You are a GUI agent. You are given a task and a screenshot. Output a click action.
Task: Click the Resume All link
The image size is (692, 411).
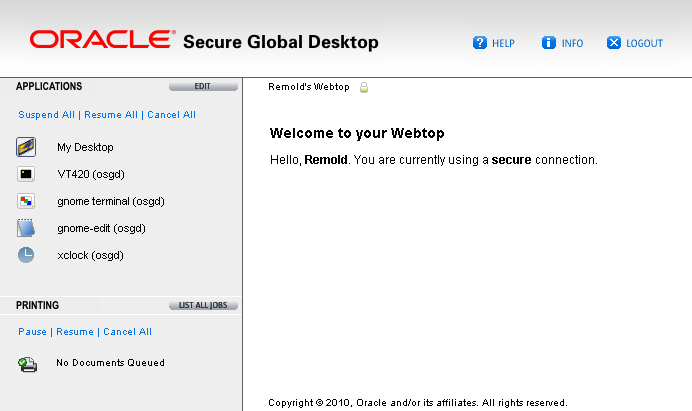coord(111,115)
